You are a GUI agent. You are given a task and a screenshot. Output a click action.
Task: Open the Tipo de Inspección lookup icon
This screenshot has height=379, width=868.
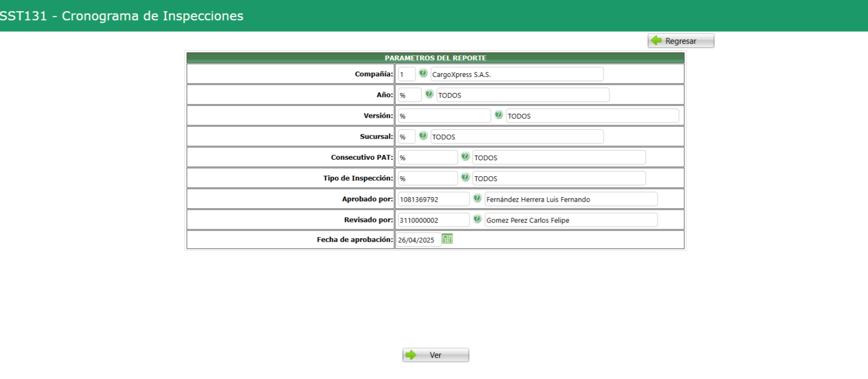click(465, 177)
